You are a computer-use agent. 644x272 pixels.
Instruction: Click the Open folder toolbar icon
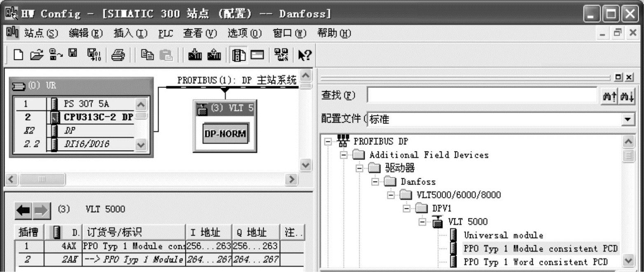(x=37, y=54)
